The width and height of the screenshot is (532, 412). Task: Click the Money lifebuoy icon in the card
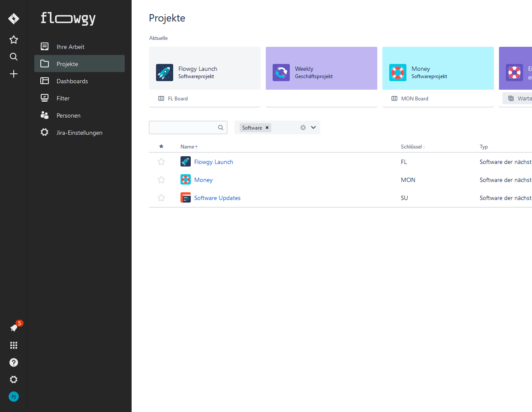tap(398, 73)
